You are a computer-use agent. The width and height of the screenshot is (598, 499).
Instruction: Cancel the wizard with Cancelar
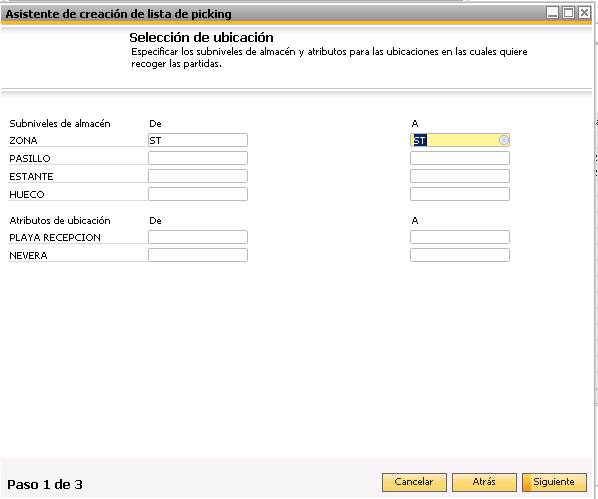[414, 482]
